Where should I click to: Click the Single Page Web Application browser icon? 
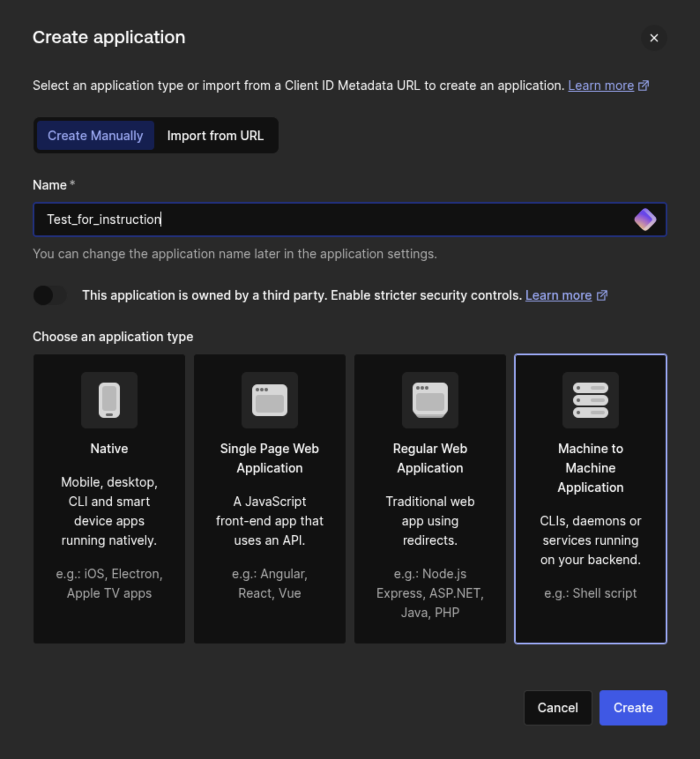coord(270,400)
